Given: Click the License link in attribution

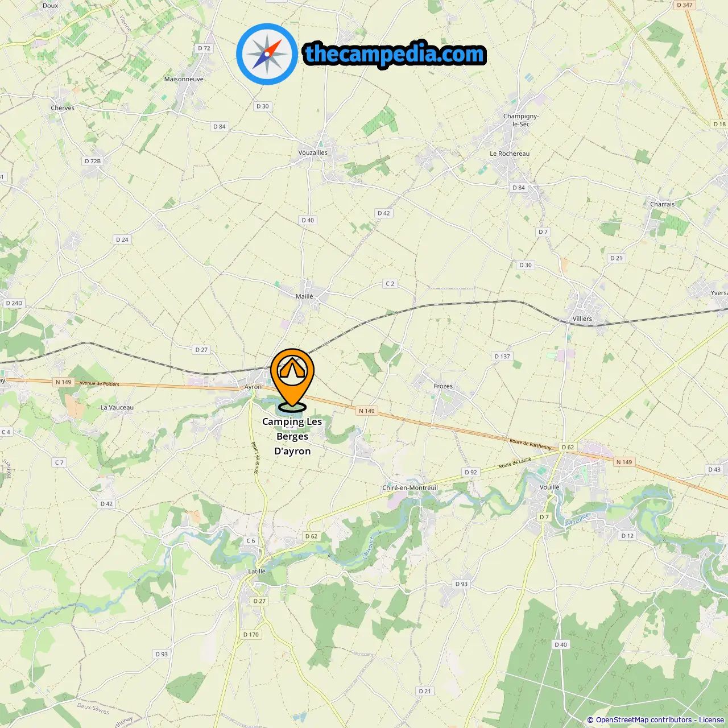Looking at the screenshot, I should 712,720.
